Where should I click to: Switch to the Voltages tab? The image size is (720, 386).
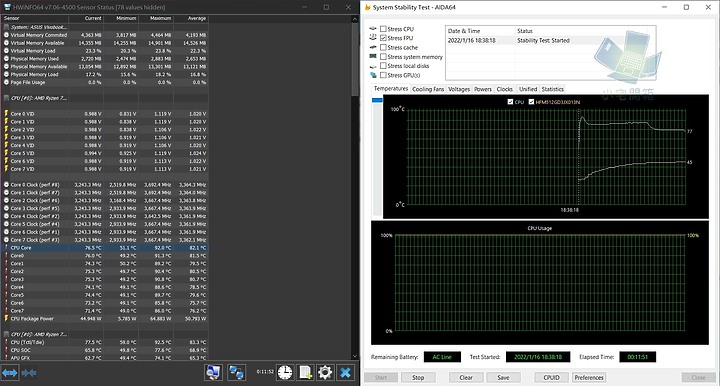[459, 89]
